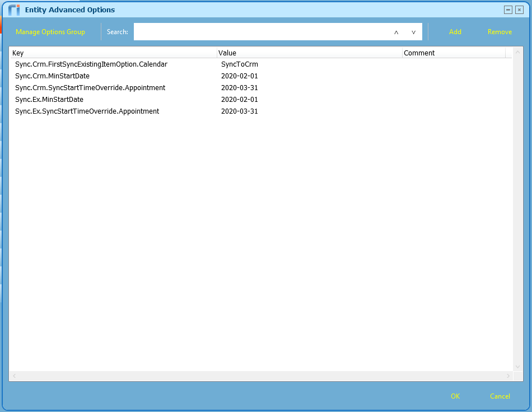
Task: Click the Manage Options Group link
Action: coord(50,32)
